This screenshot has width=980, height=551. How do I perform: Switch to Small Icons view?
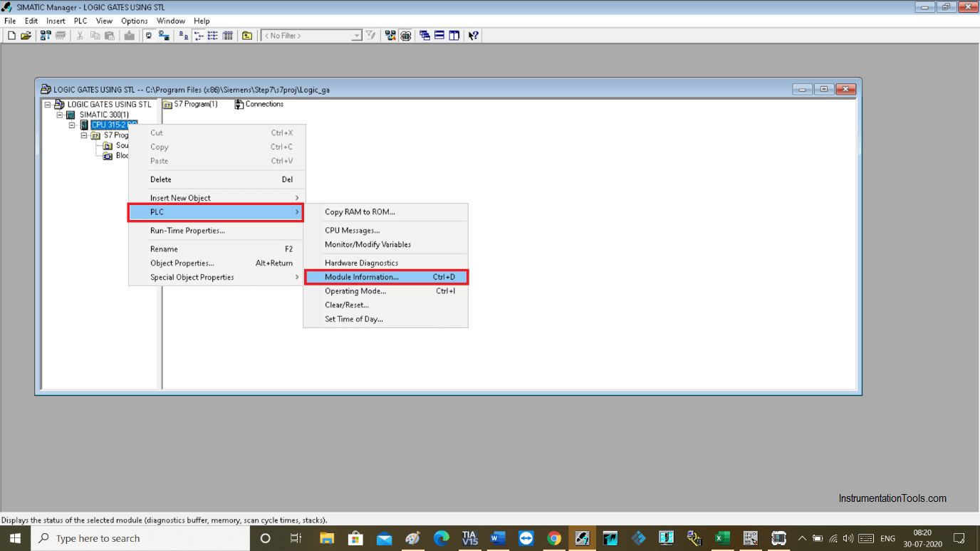[x=198, y=36]
